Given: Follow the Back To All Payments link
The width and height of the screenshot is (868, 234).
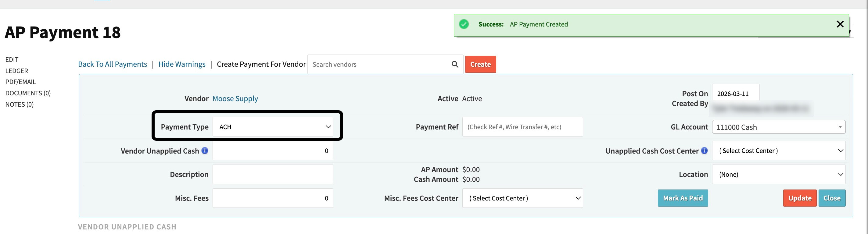Looking at the screenshot, I should pos(113,64).
